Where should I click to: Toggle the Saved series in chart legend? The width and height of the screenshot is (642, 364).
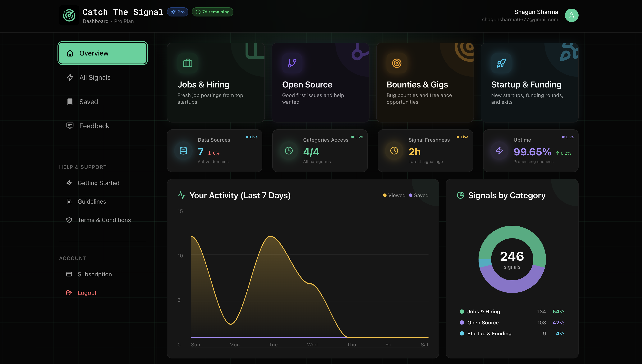coord(419,195)
